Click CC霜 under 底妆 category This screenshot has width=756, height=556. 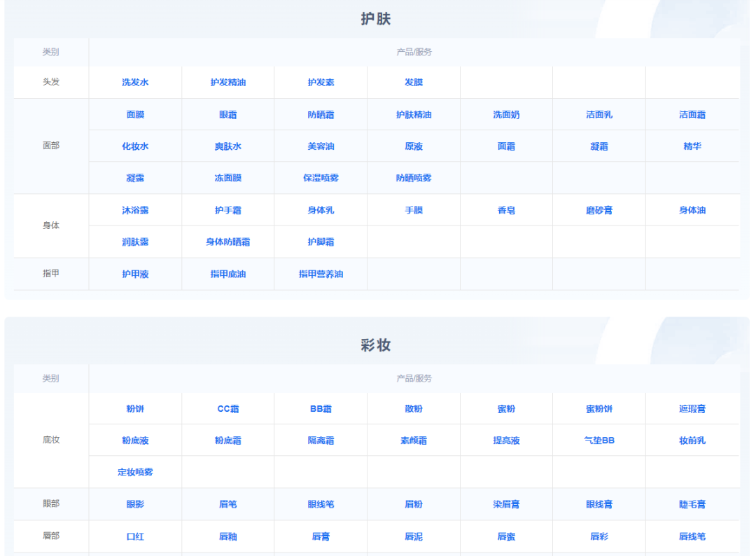[228, 408]
